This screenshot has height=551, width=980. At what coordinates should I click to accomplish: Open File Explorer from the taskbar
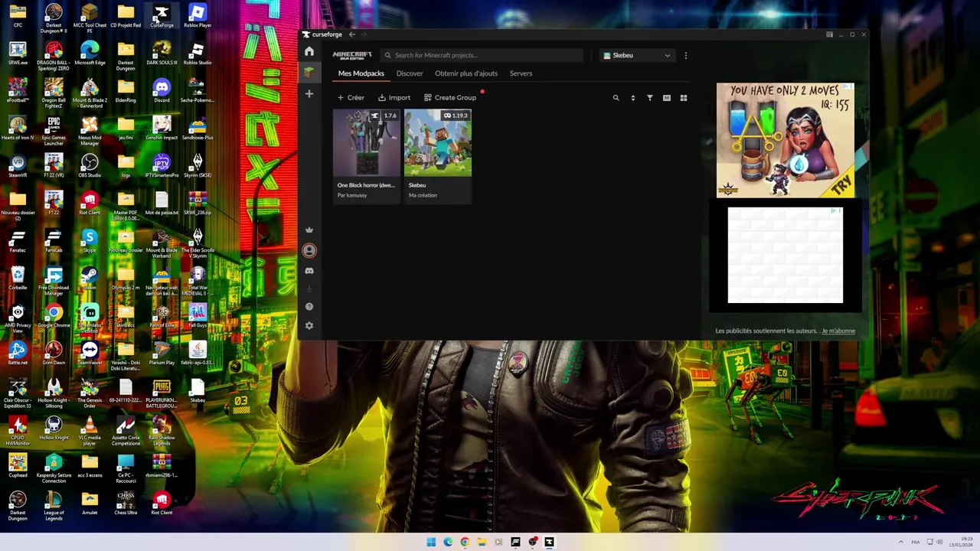click(482, 542)
